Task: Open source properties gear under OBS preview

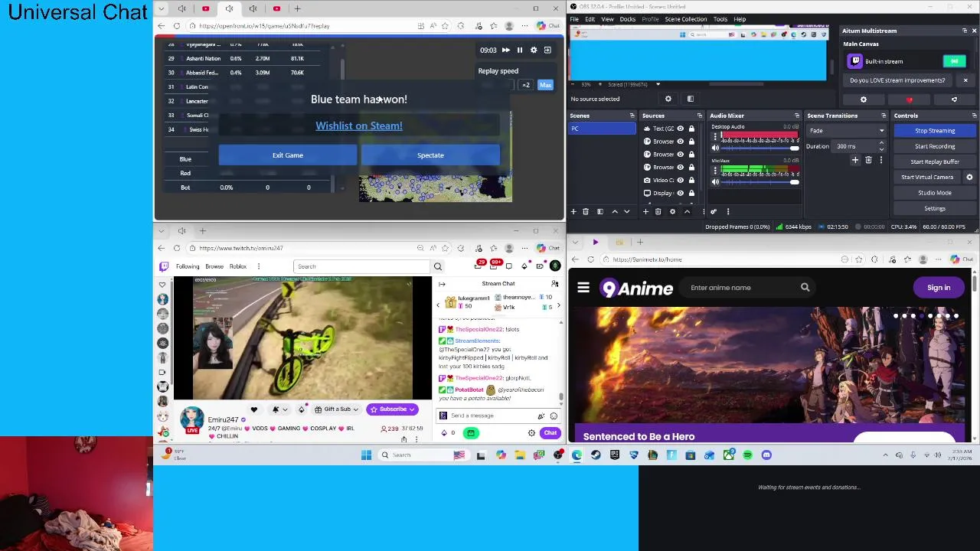Action: (x=668, y=99)
